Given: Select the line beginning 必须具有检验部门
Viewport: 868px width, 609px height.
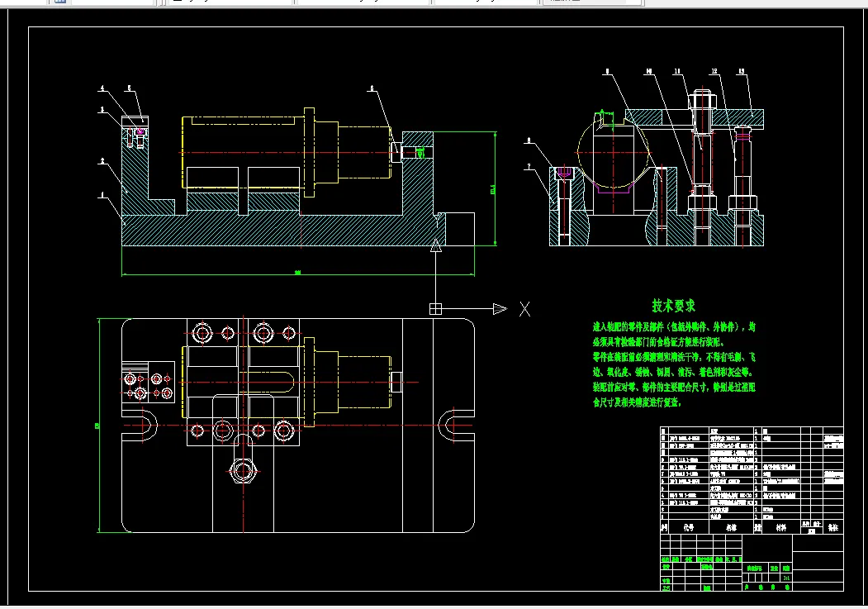Looking at the screenshot, I should click(658, 342).
